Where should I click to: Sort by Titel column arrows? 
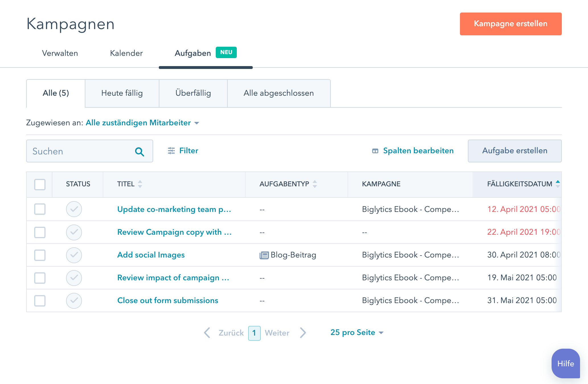tap(140, 184)
